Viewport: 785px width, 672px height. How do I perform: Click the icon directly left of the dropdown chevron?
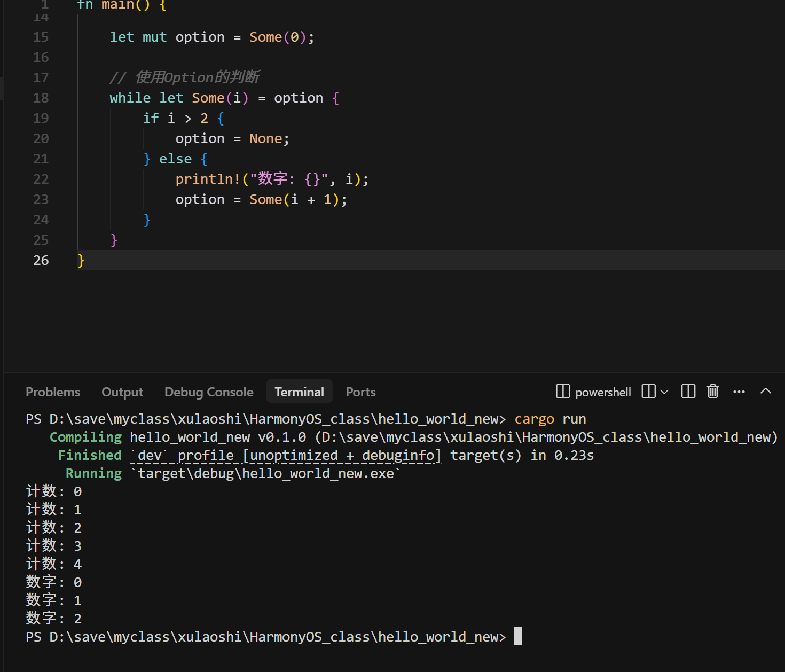(649, 392)
